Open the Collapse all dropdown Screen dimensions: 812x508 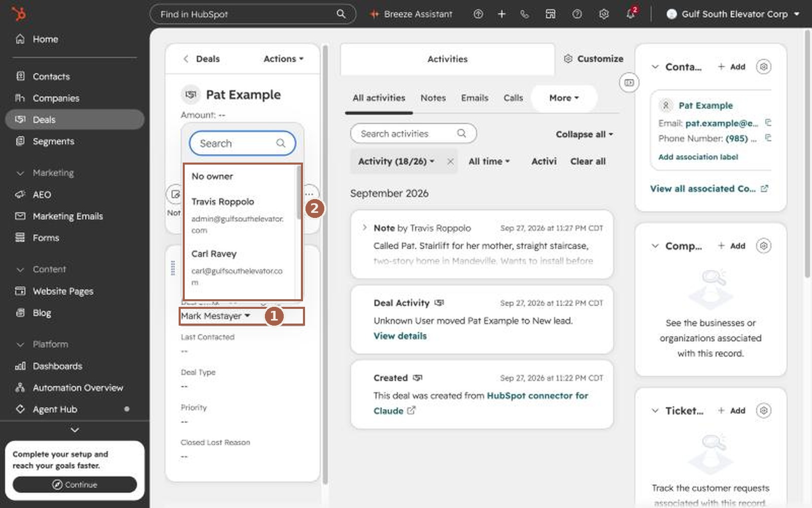pos(584,134)
